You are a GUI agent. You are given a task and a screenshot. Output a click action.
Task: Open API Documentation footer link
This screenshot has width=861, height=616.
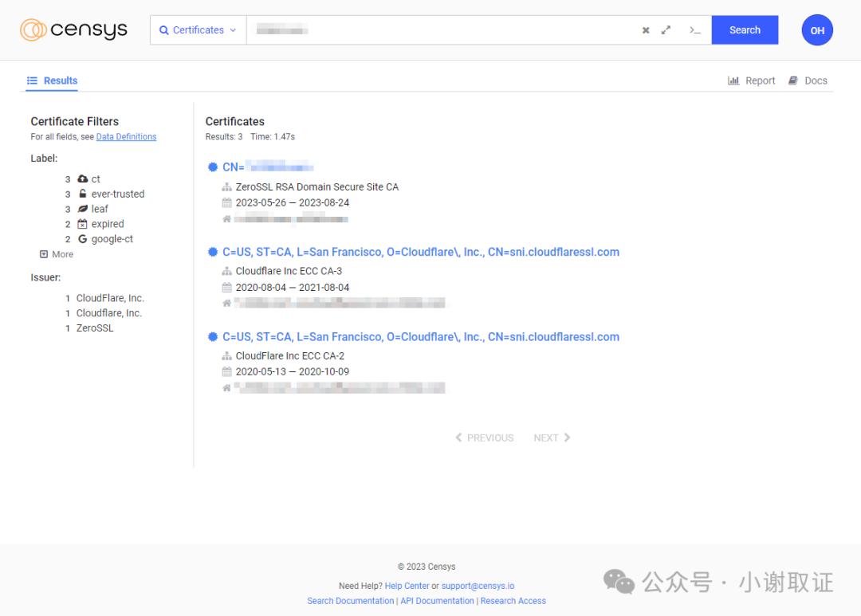tap(437, 601)
